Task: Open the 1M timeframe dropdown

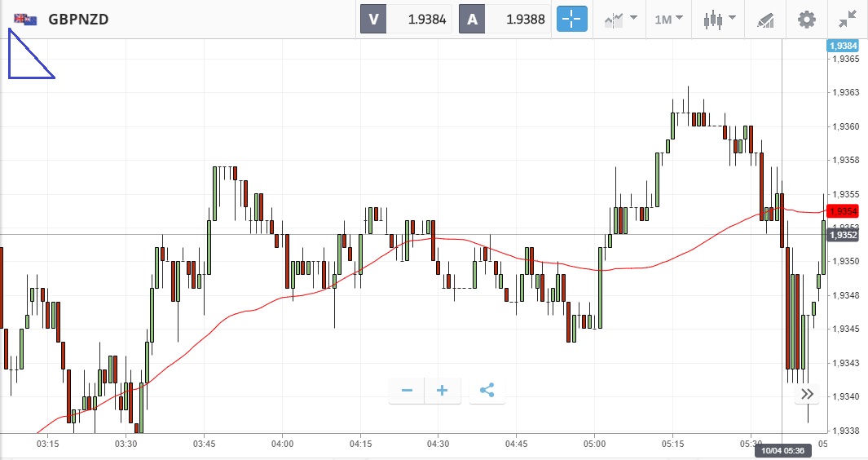Action: pyautogui.click(x=668, y=20)
